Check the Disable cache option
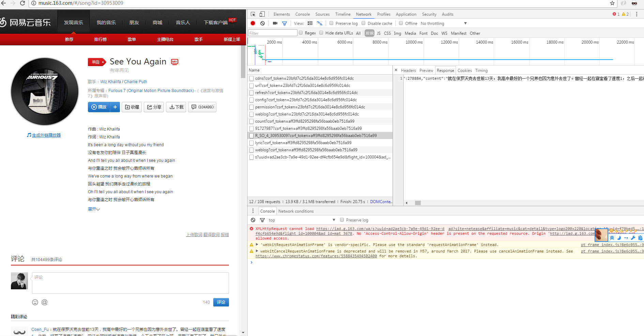The width and height of the screenshot is (644, 336). tap(363, 23)
